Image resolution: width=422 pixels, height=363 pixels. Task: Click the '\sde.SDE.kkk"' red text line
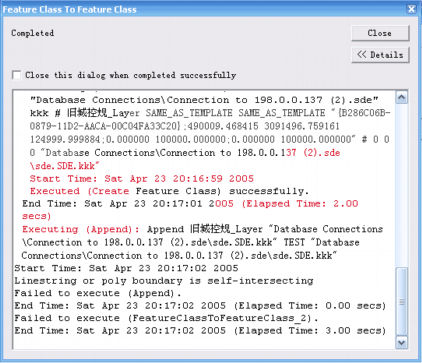[x=65, y=166]
